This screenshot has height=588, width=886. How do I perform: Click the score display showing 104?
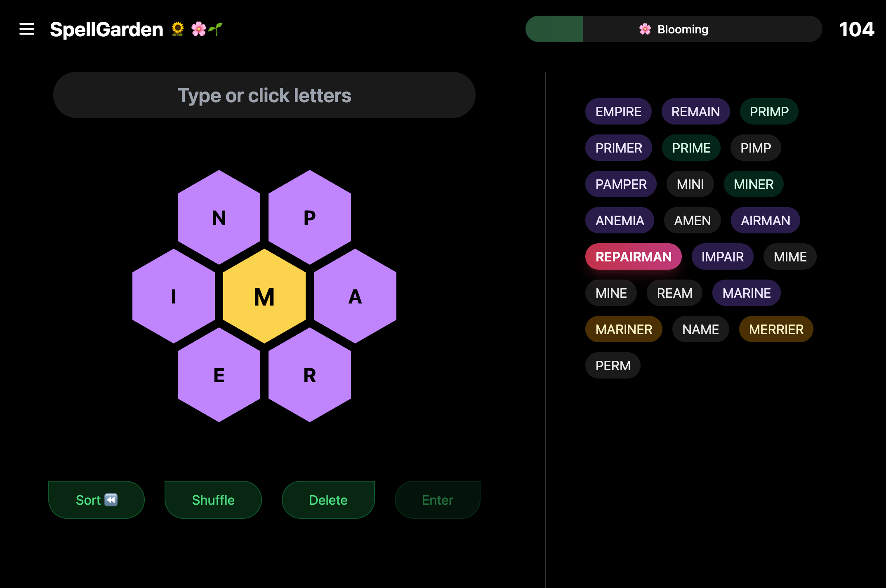click(x=857, y=29)
